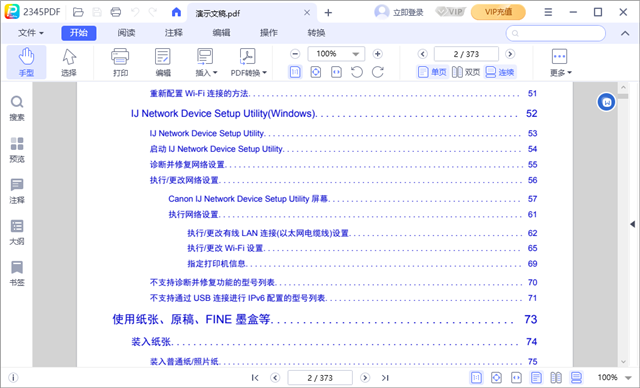The height and width of the screenshot is (388, 640).
Task: Click the status bar page number field
Action: [320, 378]
